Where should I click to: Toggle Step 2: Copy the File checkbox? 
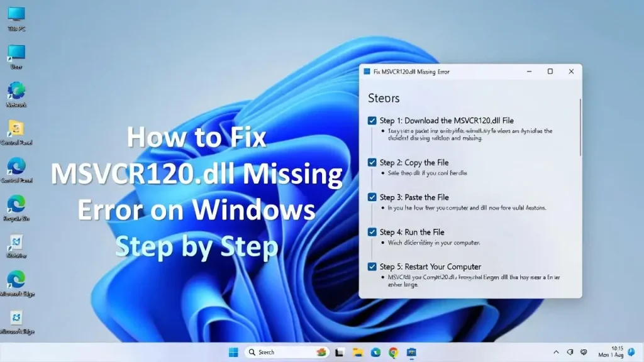click(371, 162)
